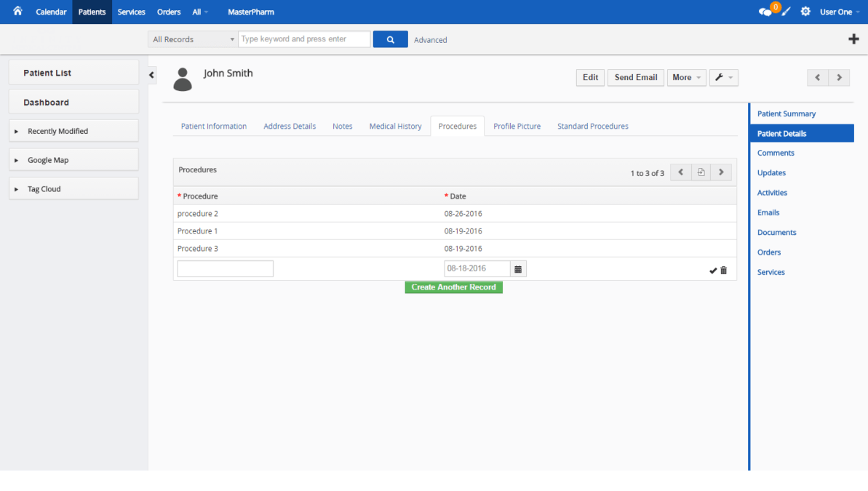Switch to the Medical History tab
Screen dimensions: 868x491
pos(395,126)
